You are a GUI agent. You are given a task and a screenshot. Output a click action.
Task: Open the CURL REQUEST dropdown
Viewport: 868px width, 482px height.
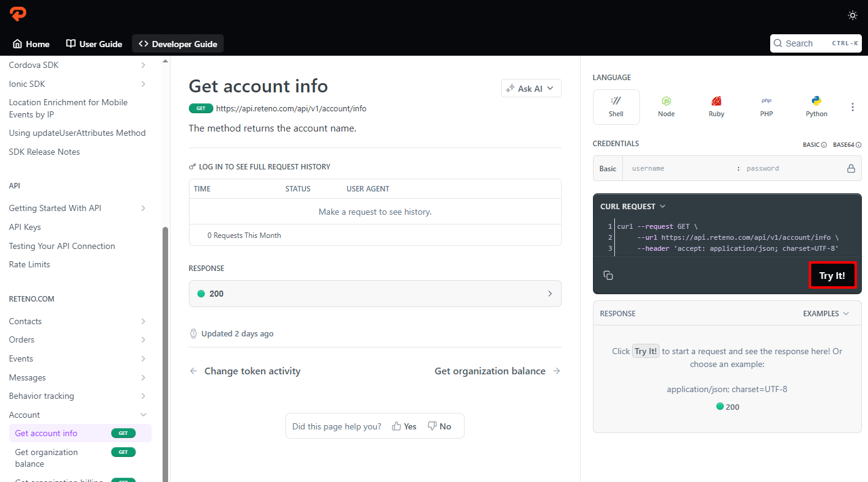point(633,206)
